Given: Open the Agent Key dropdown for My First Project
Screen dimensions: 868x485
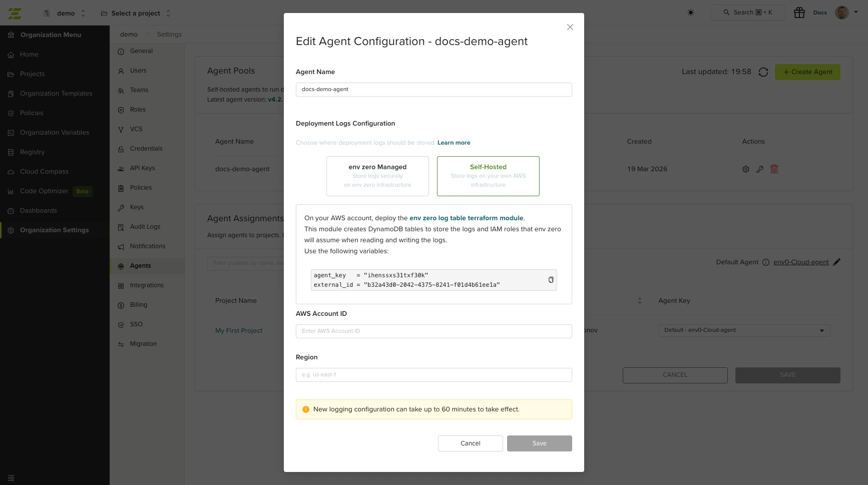Looking at the screenshot, I should tap(744, 330).
